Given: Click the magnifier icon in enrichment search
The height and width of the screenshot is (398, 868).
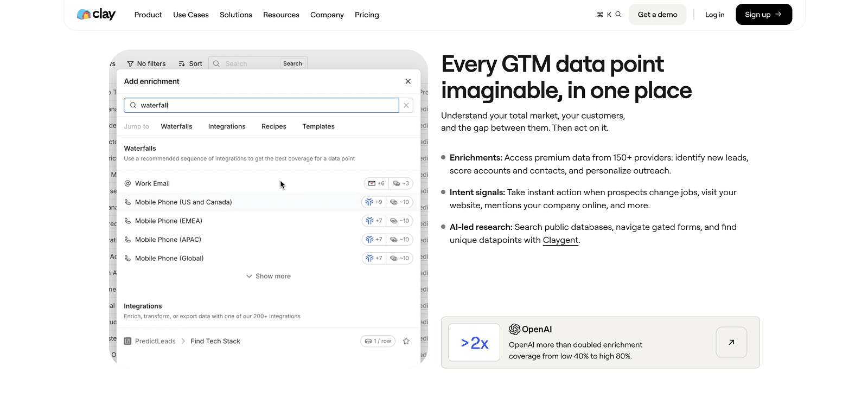Looking at the screenshot, I should (133, 105).
